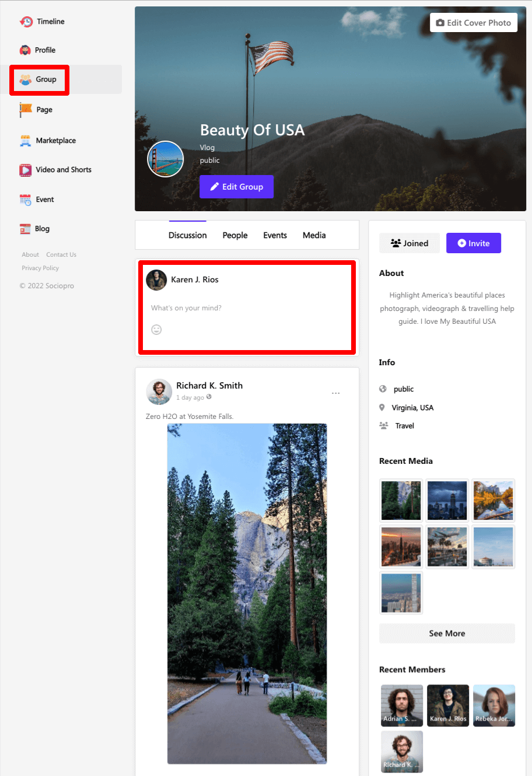Click the Edit Group button
The height and width of the screenshot is (776, 532).
236,187
